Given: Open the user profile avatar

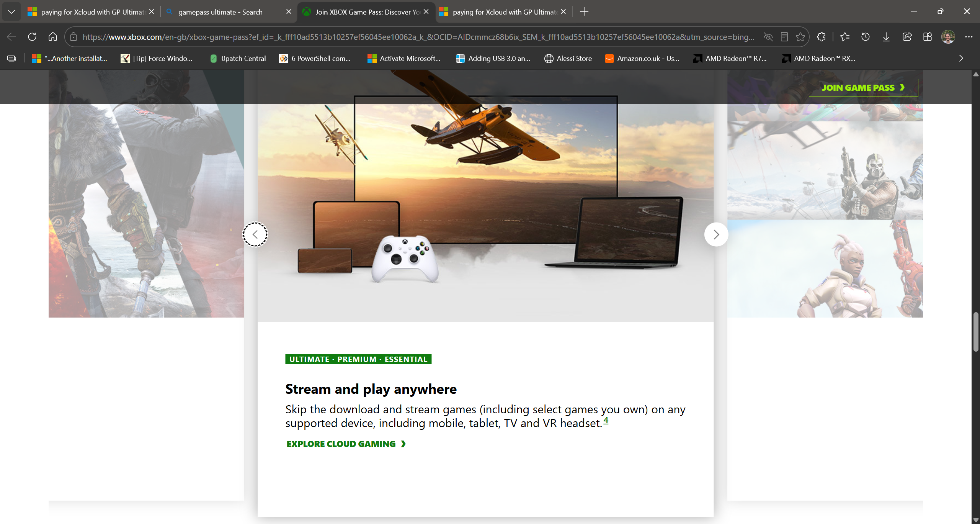Looking at the screenshot, I should click(x=948, y=37).
